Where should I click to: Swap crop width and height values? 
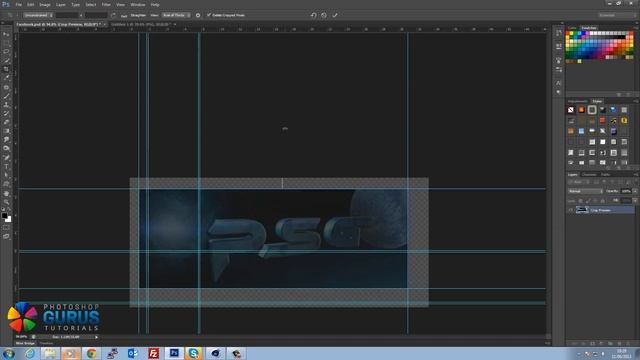tap(113, 15)
